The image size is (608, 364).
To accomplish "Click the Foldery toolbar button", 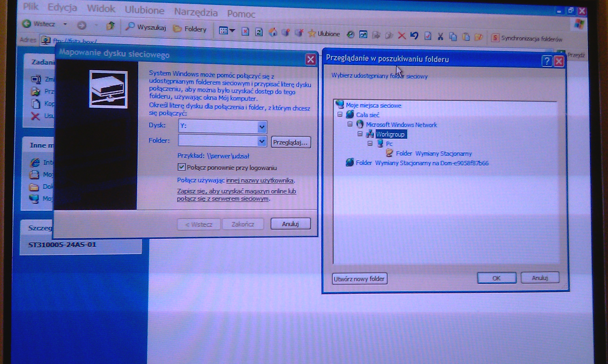I will [x=190, y=29].
